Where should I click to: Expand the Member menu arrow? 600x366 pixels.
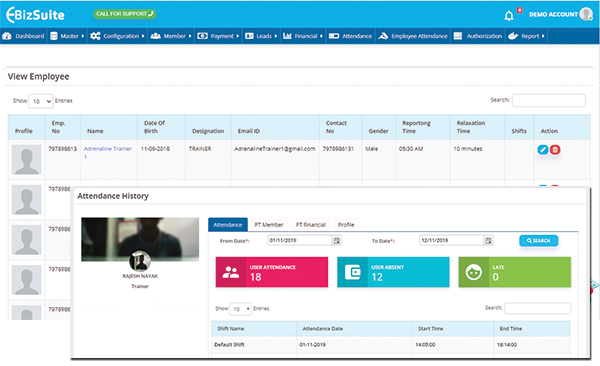coord(190,36)
